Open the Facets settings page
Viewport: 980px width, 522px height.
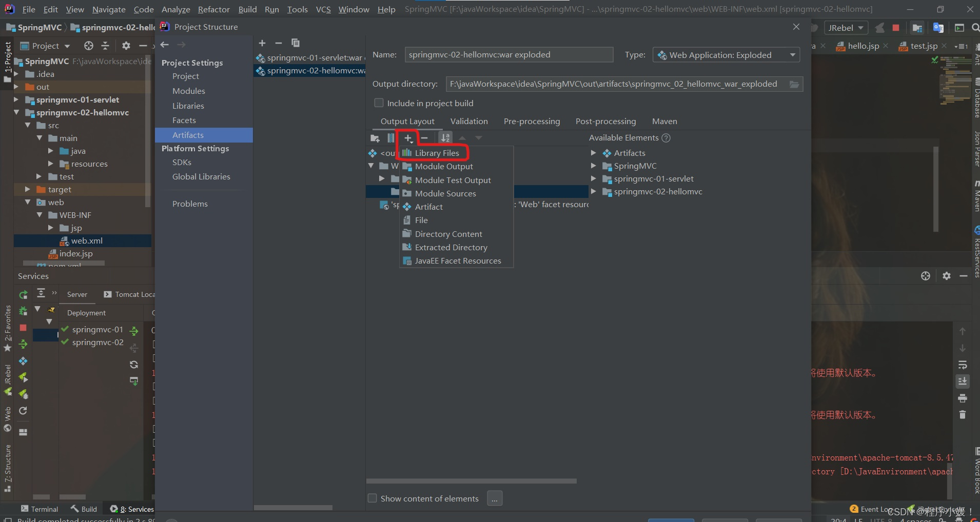click(184, 120)
